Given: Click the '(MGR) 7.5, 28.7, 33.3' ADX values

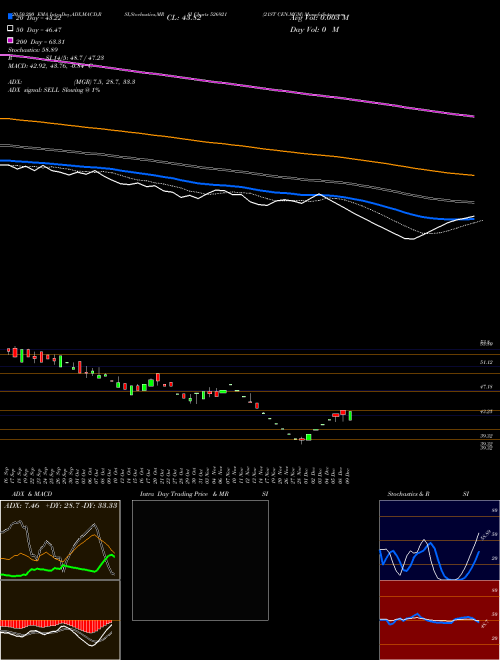Looking at the screenshot, I should point(104,82).
